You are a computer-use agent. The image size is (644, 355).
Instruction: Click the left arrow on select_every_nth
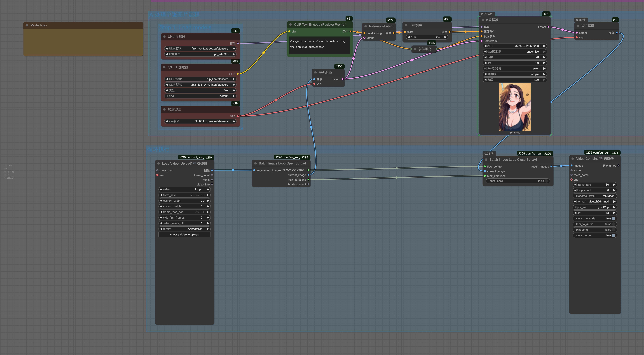[x=161, y=223]
